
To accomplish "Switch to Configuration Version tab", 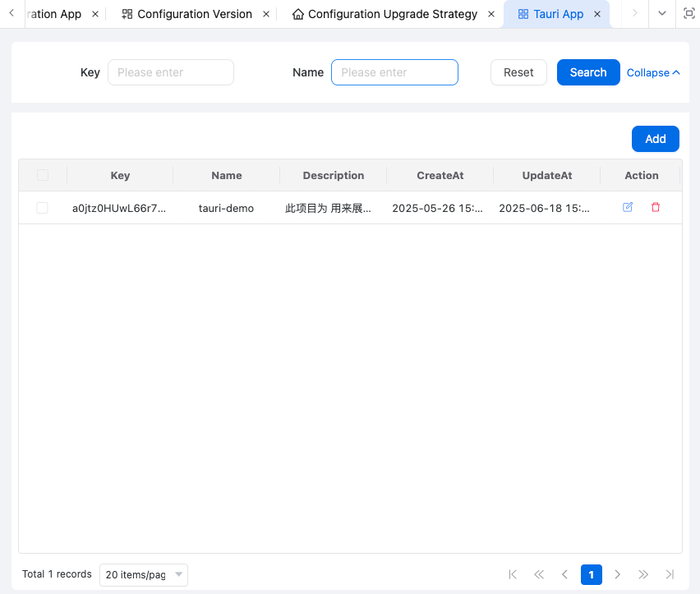I will pyautogui.click(x=194, y=14).
